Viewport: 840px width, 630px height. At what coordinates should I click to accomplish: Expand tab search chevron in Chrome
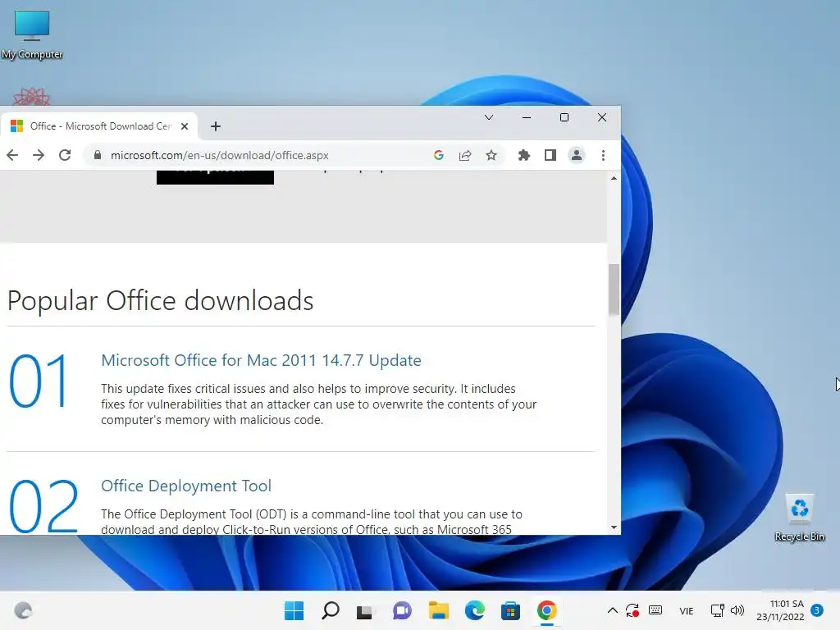(489, 117)
